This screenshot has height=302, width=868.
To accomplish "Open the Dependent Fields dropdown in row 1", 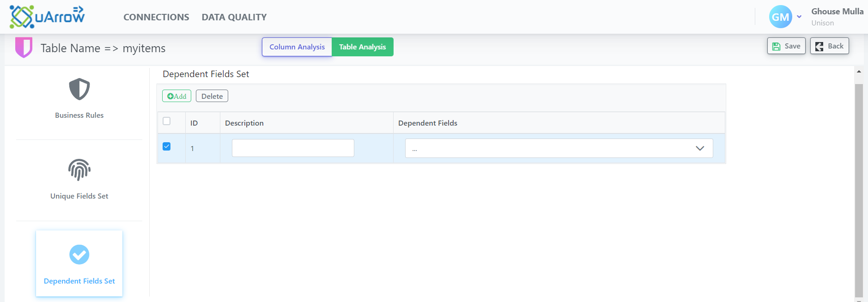I will click(559, 148).
